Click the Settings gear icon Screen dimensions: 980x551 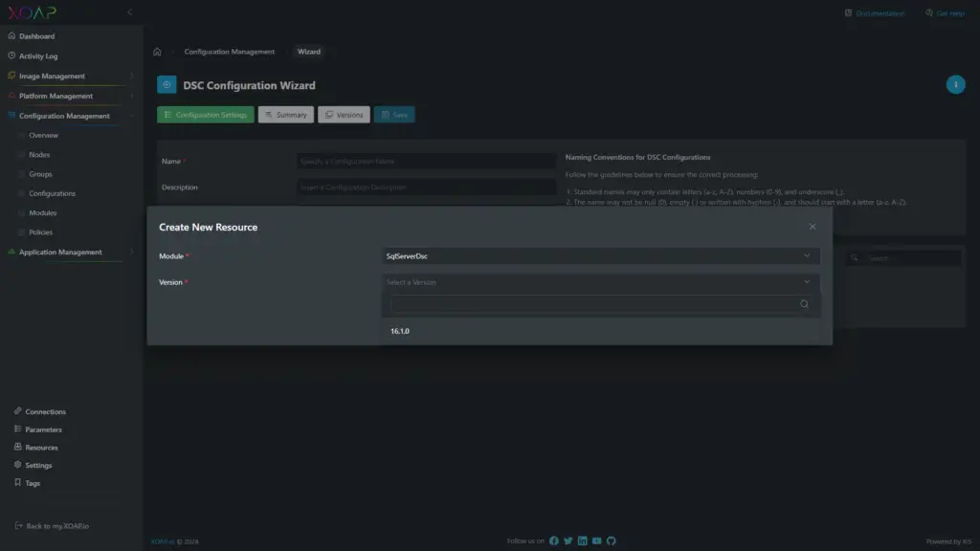[17, 465]
